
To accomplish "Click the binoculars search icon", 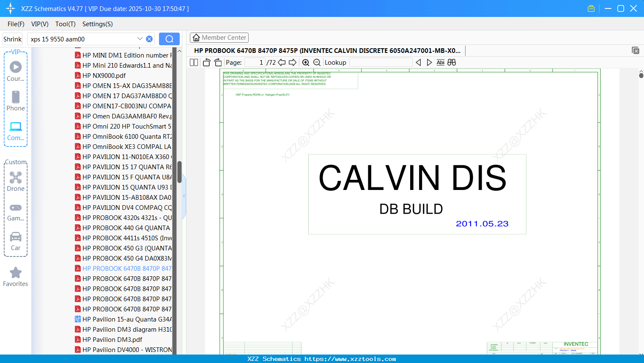I will pyautogui.click(x=452, y=63).
